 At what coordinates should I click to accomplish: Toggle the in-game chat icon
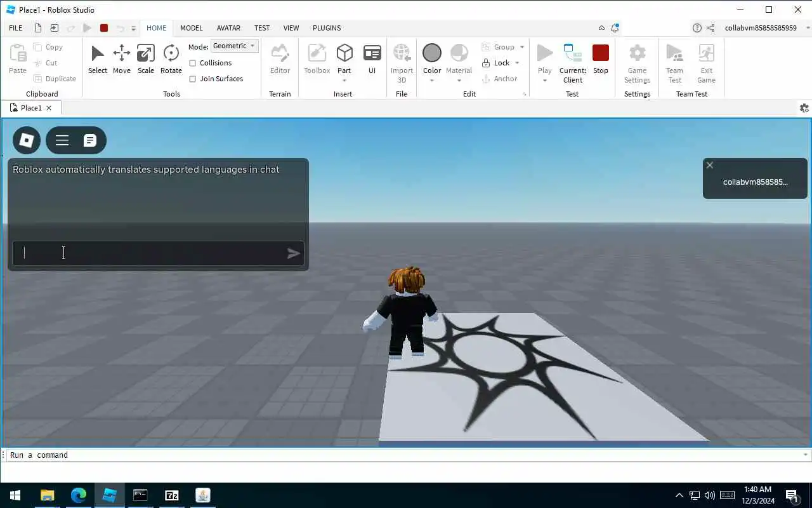90,140
